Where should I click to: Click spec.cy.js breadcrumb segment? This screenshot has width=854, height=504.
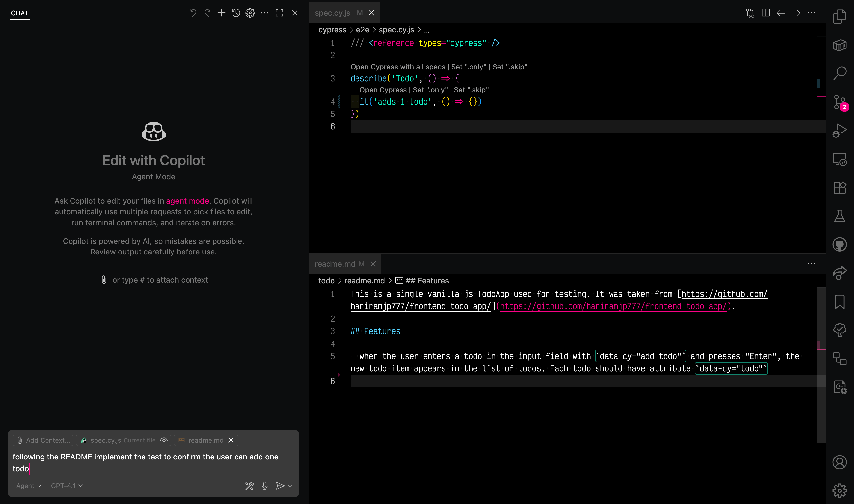pyautogui.click(x=396, y=30)
